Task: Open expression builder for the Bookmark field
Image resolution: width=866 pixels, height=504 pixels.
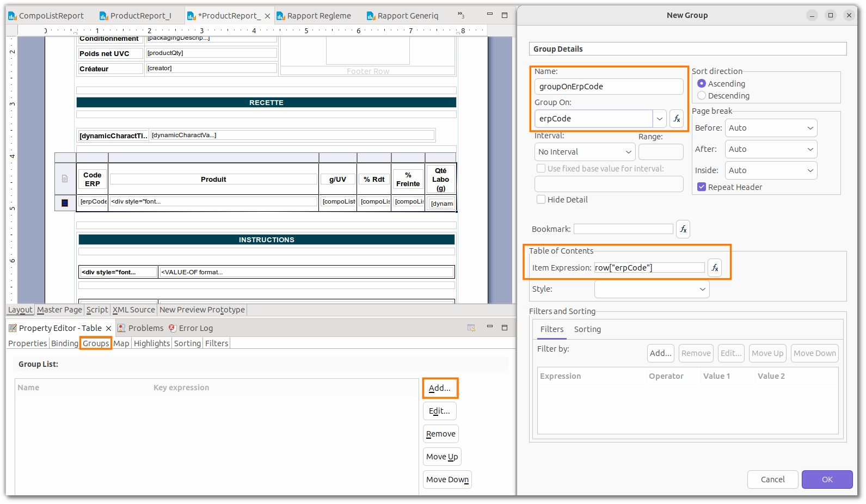Action: click(683, 229)
